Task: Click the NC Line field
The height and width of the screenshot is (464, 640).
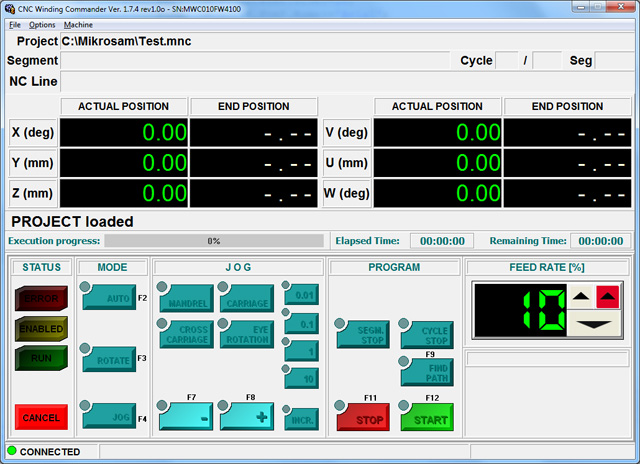Action: [347, 81]
